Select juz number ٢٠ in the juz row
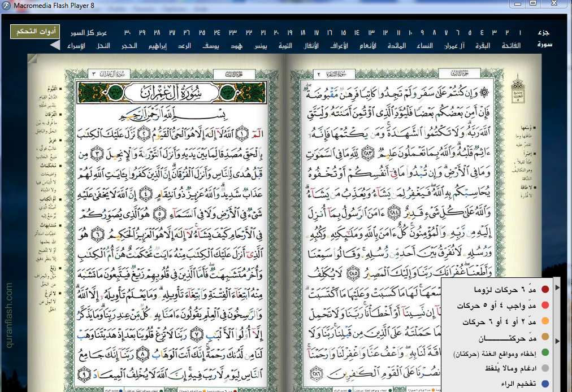The width and height of the screenshot is (572, 392). click(276, 32)
